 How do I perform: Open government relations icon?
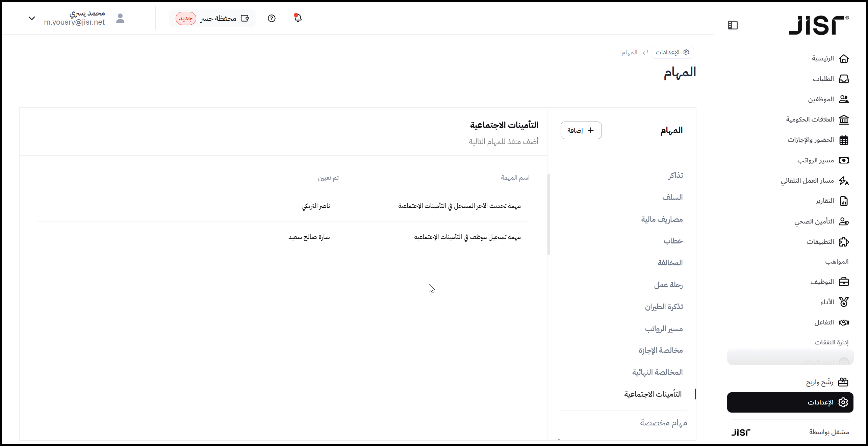click(x=844, y=120)
